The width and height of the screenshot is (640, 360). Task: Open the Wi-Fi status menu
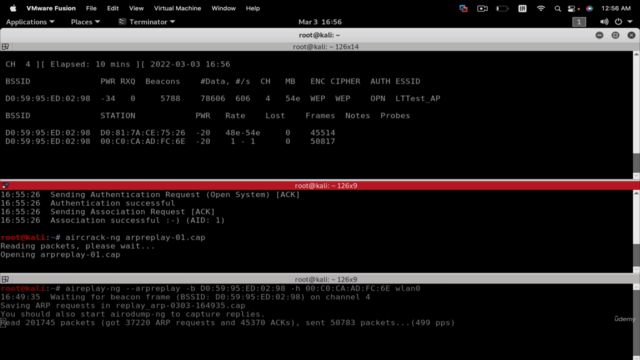(x=541, y=8)
